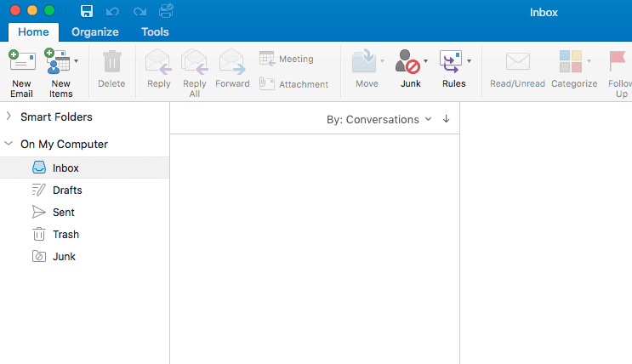The width and height of the screenshot is (632, 364).
Task: Click the On My Computer label
Action: (64, 144)
